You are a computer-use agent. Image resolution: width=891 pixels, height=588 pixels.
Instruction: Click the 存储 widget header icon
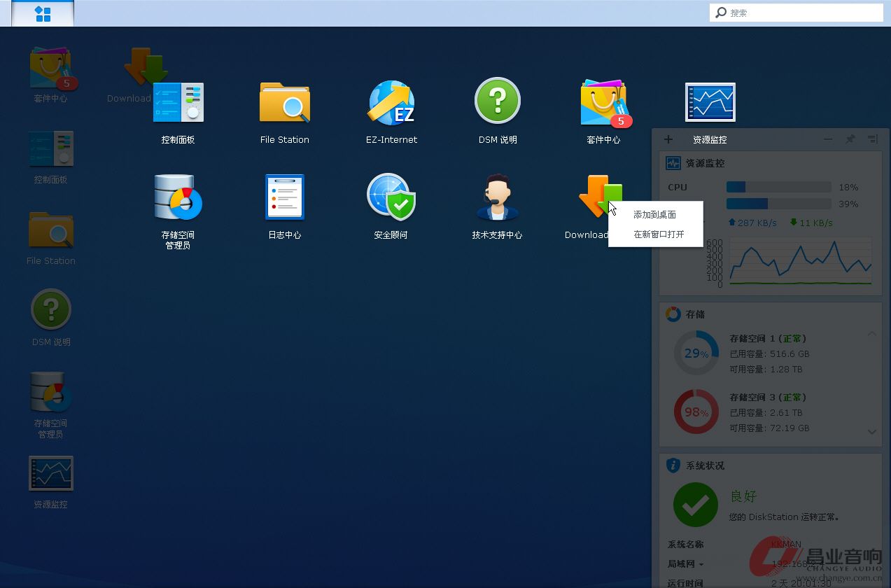click(673, 314)
